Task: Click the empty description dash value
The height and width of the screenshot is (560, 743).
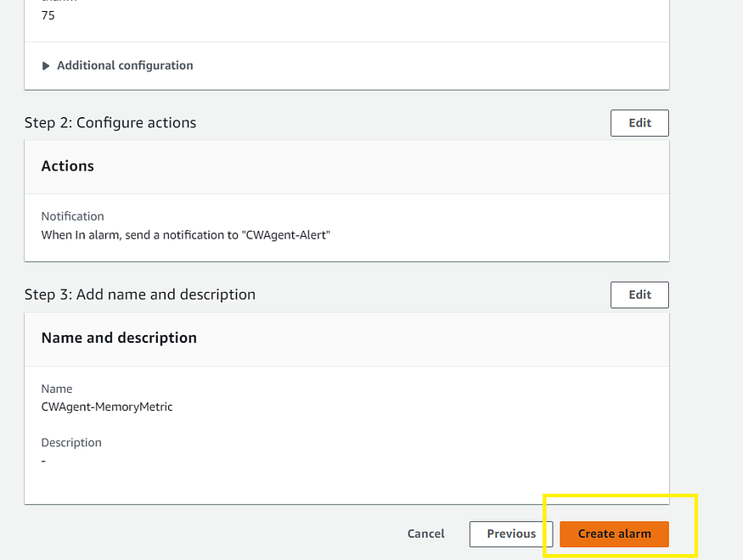Action: 44,461
